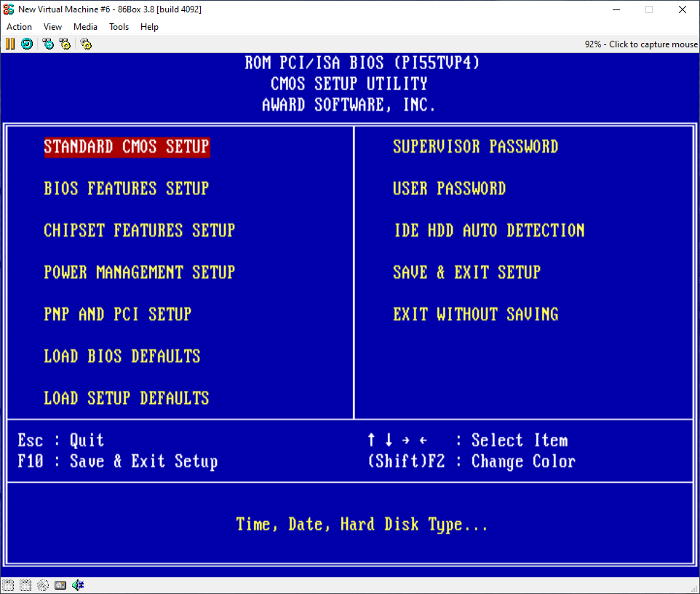Choose SAVE & EXIT SETUP option
This screenshot has width=700, height=594.
466,273
